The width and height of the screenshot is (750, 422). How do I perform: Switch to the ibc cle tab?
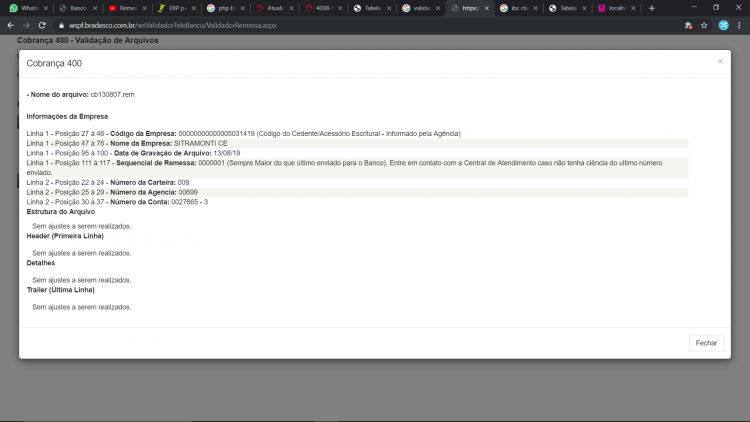[515, 8]
